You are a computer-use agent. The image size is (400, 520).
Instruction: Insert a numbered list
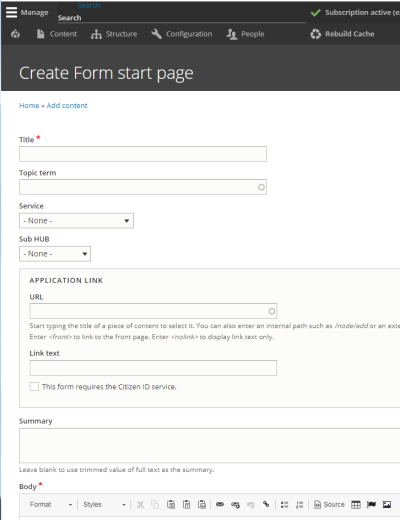[x=300, y=505]
